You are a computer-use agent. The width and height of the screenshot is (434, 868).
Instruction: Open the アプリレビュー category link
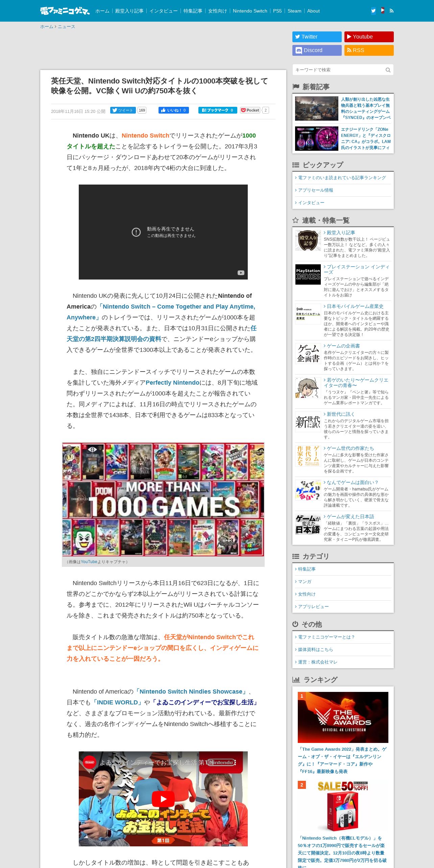pos(313,607)
